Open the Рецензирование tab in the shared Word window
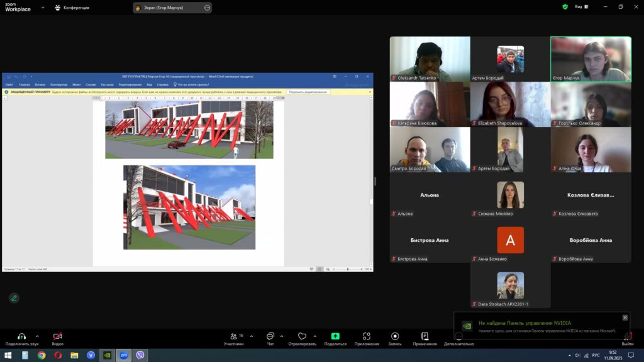Image resolution: width=644 pixels, height=362 pixels. [130, 85]
